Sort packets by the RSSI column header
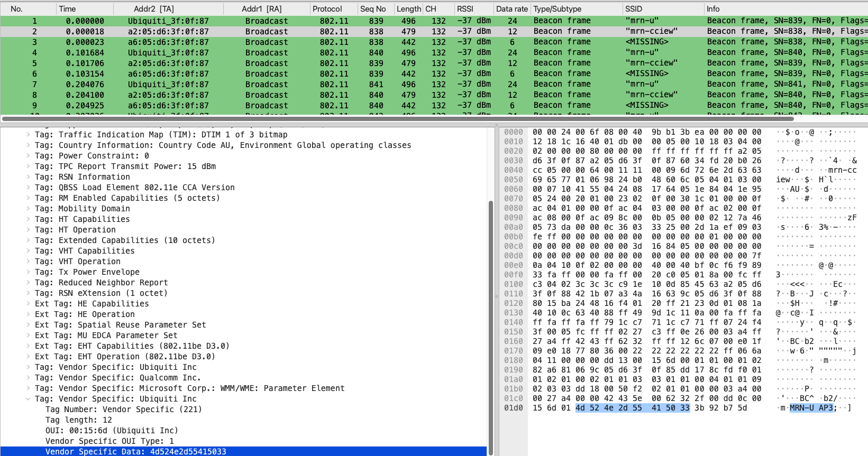868x456 pixels. tap(465, 9)
